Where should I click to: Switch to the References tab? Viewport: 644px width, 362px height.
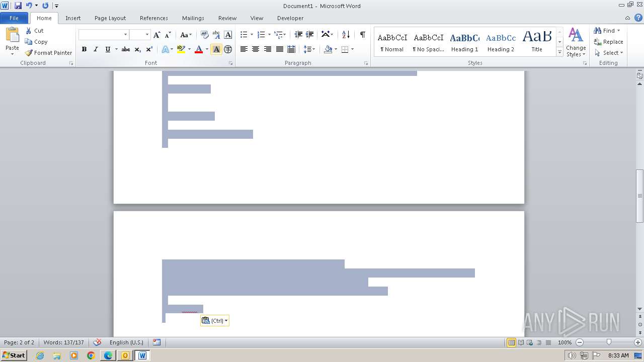click(x=154, y=18)
